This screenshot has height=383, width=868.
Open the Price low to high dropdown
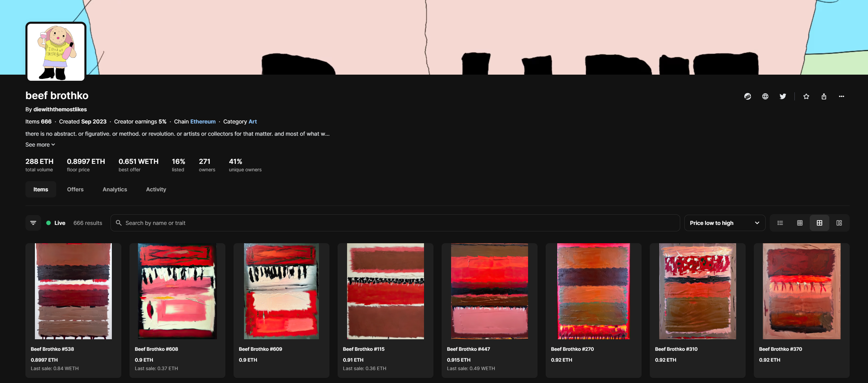point(712,223)
